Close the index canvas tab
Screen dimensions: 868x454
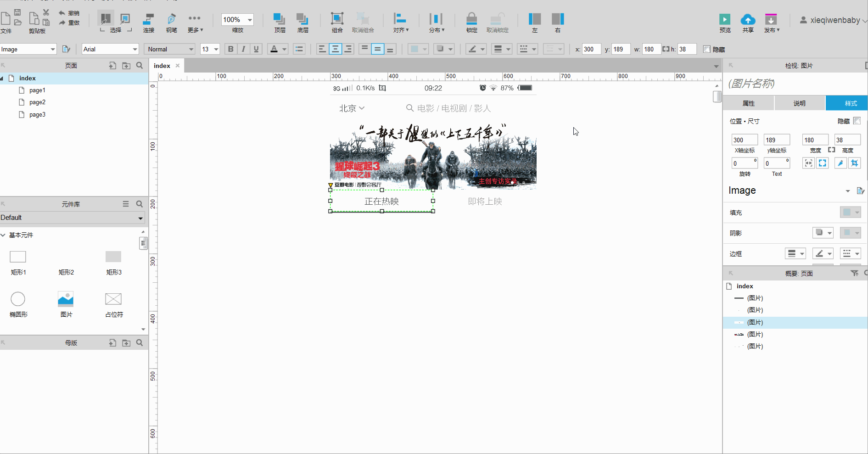178,66
